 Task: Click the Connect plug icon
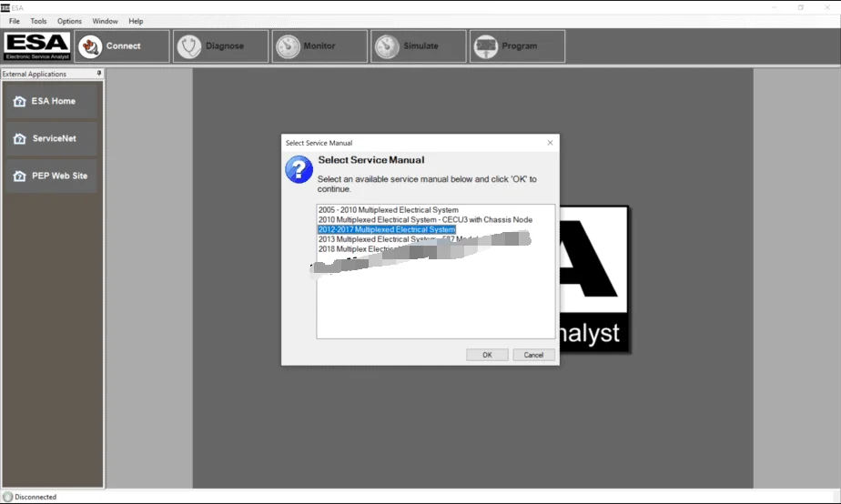(89, 46)
